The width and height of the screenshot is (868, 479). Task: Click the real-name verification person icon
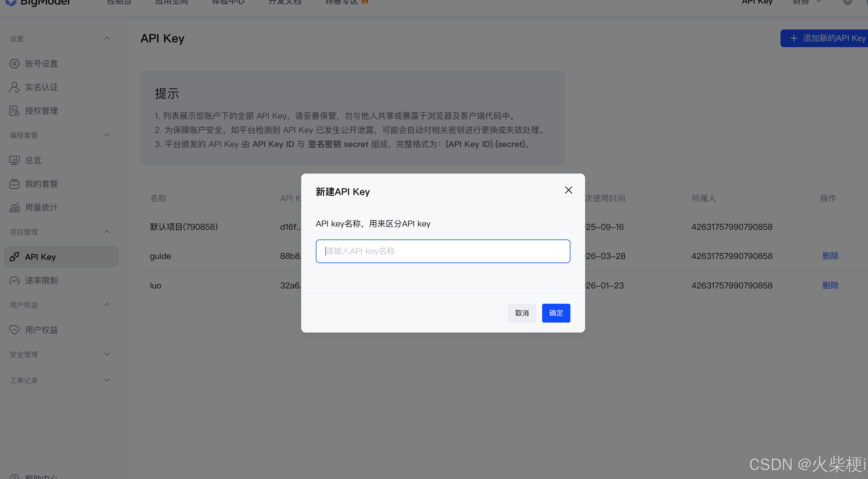[x=14, y=87]
